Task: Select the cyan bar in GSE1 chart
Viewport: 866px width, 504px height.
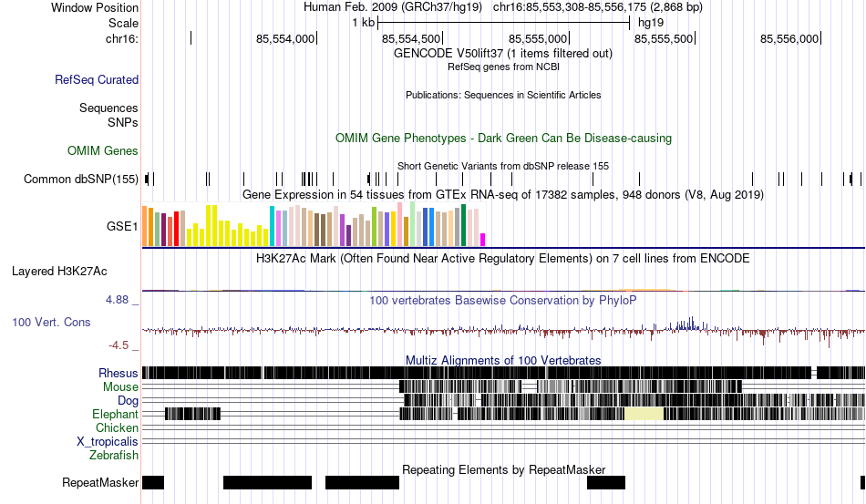Action: coord(272,226)
